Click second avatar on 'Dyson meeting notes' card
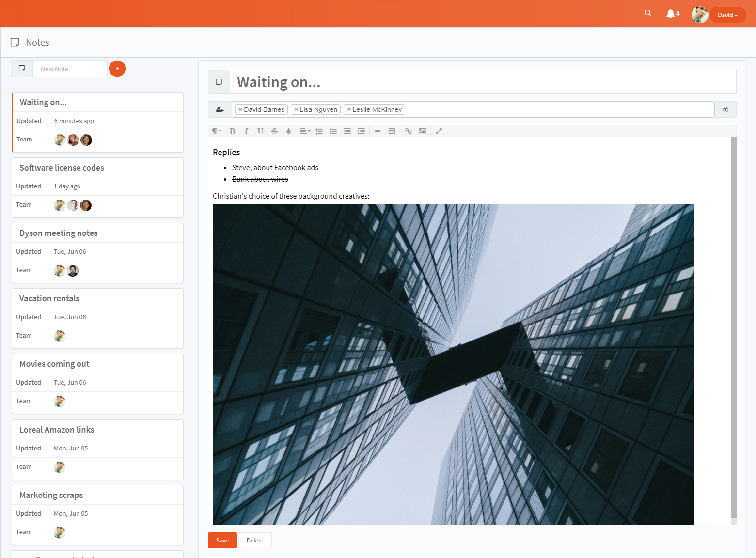This screenshot has height=558, width=756. pyautogui.click(x=73, y=271)
